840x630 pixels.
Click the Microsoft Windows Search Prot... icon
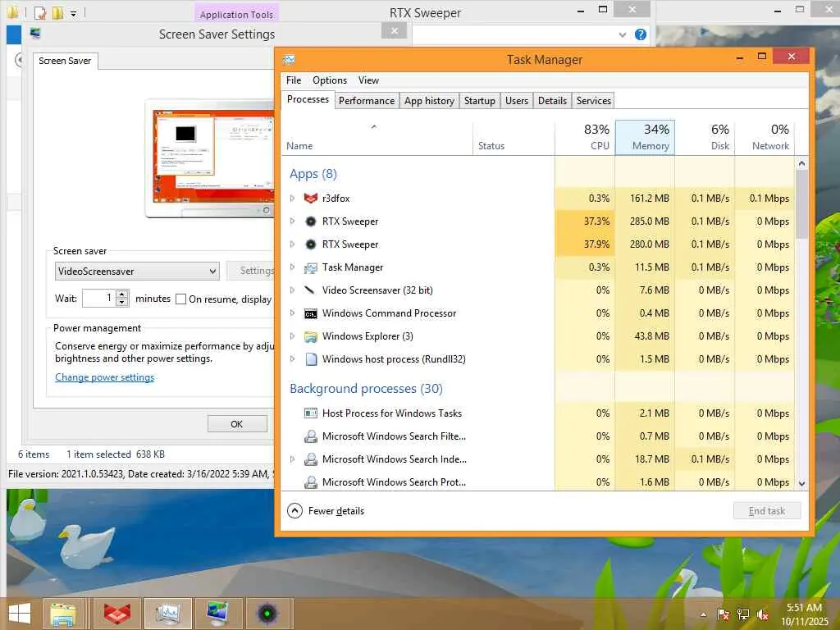pyautogui.click(x=311, y=482)
